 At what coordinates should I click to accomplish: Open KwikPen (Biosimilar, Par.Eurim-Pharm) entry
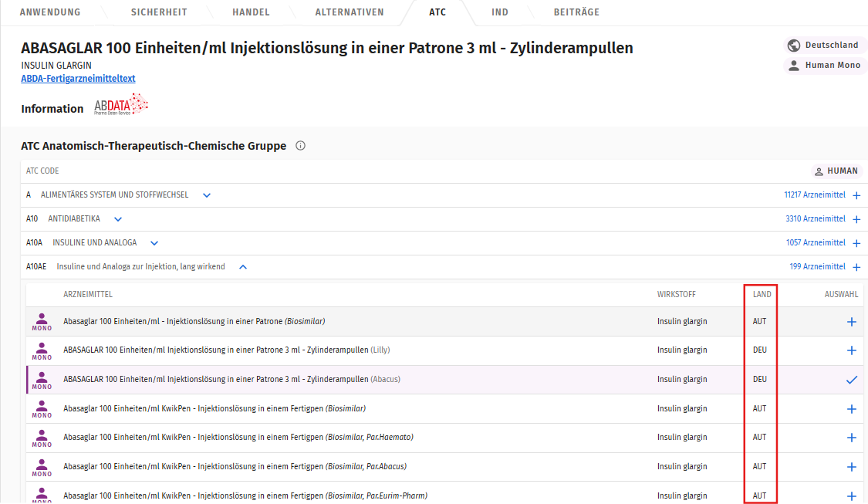[245, 496]
